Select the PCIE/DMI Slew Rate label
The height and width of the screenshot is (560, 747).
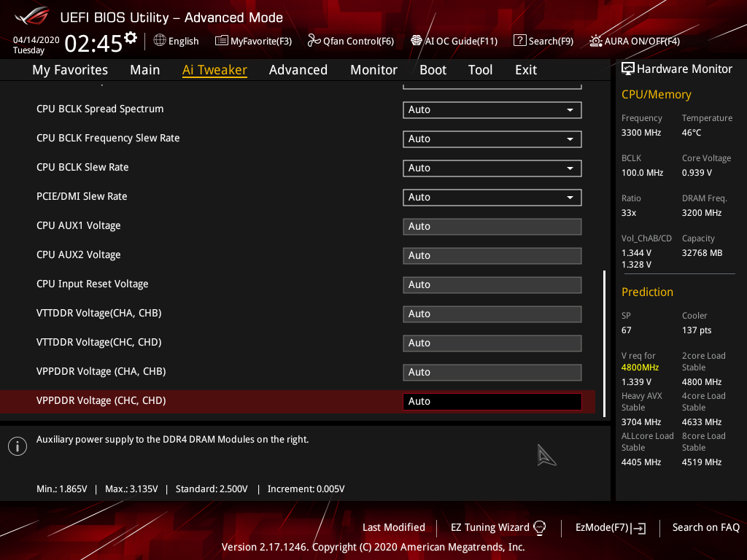tap(82, 196)
